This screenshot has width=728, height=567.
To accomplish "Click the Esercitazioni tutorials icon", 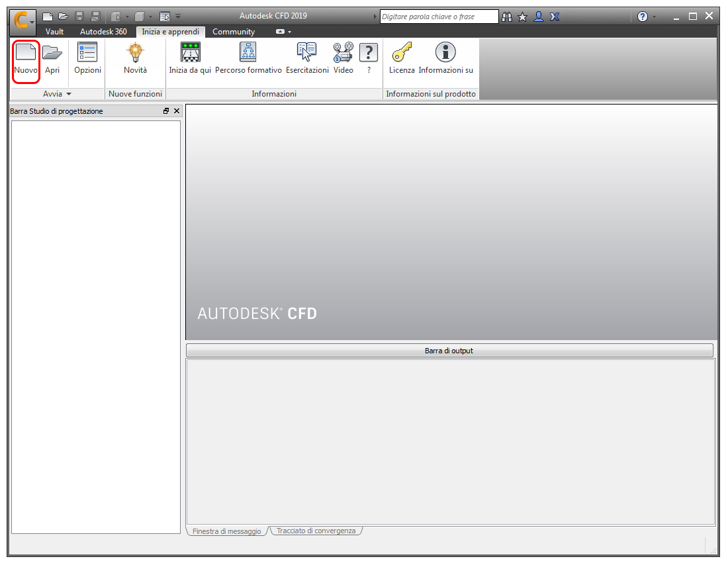I will [x=307, y=52].
